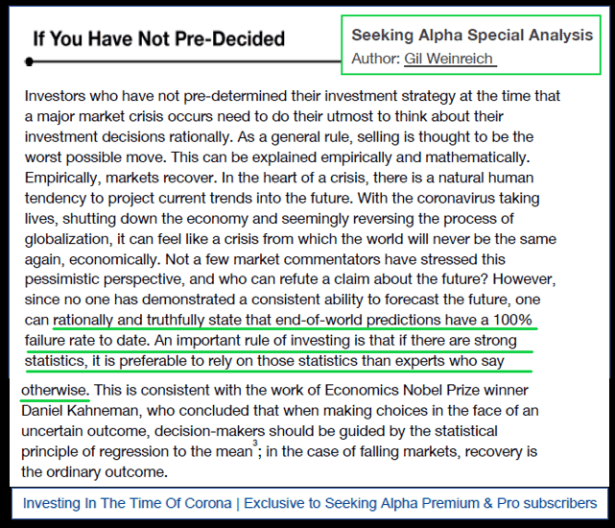Click the heading "If You Have Not Pre-Decided"
This screenshot has width=615, height=528.
[158, 40]
